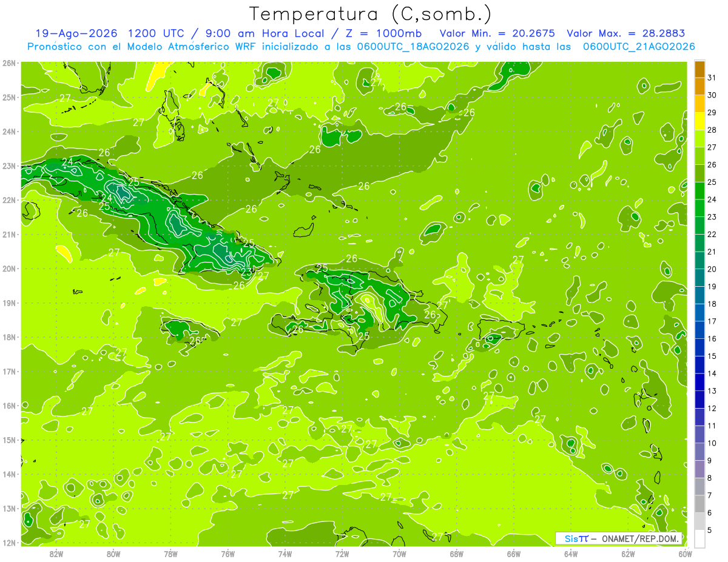The height and width of the screenshot is (562, 728).
Task: Click latitude axis label "18N"
Action: pyautogui.click(x=9, y=337)
